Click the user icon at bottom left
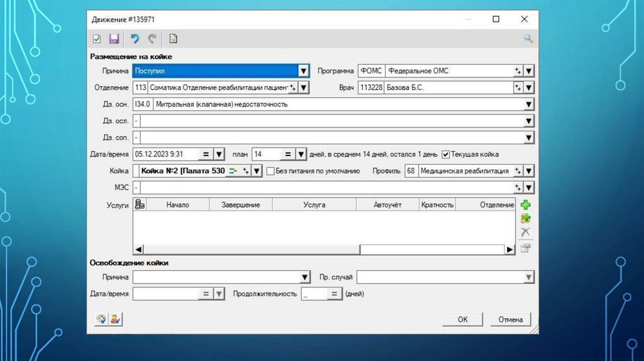Screen dimensions: 644x361 (x=115, y=319)
